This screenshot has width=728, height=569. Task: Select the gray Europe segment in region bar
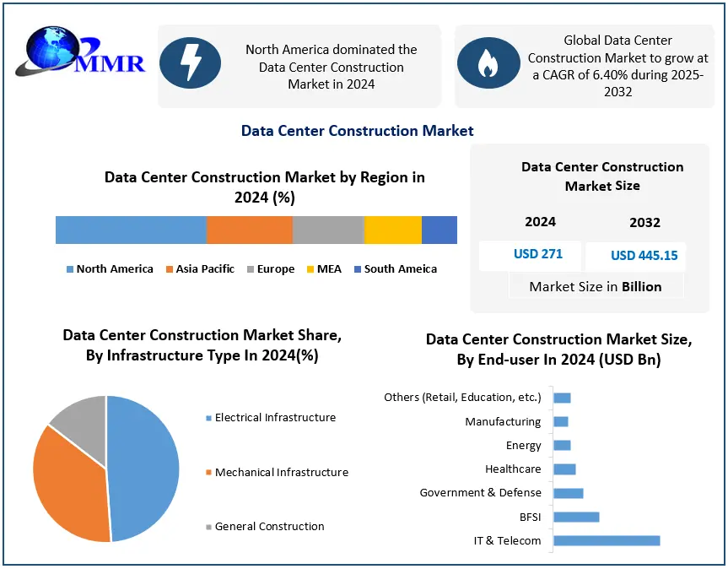coord(328,230)
